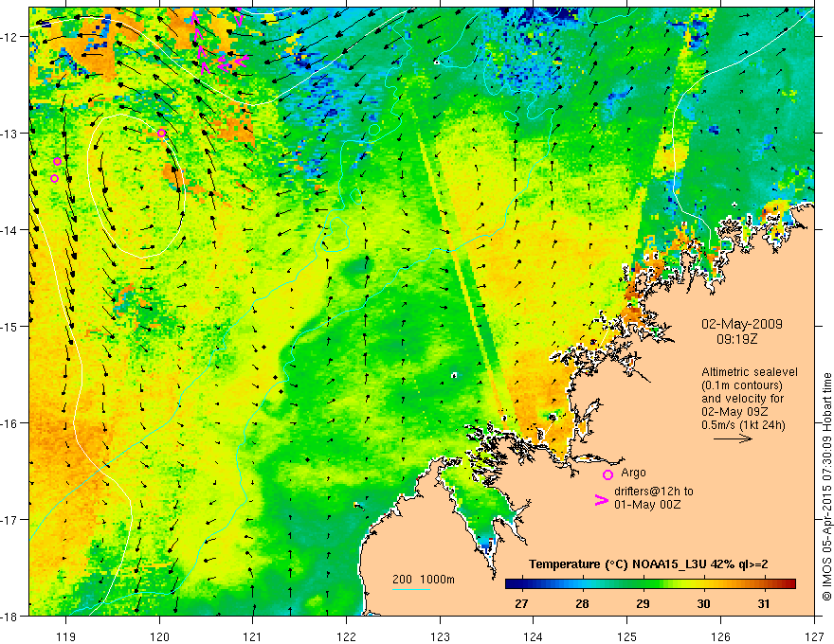Click the longitude axis label 121
The image size is (834, 644).
253,636
